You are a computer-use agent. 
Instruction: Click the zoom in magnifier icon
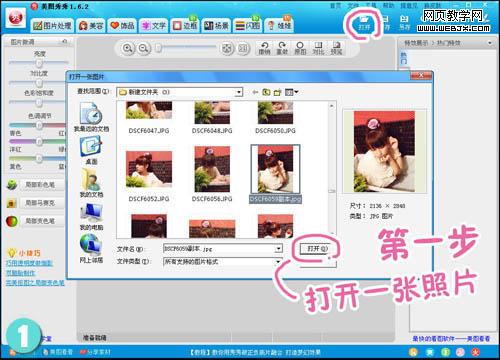(127, 48)
